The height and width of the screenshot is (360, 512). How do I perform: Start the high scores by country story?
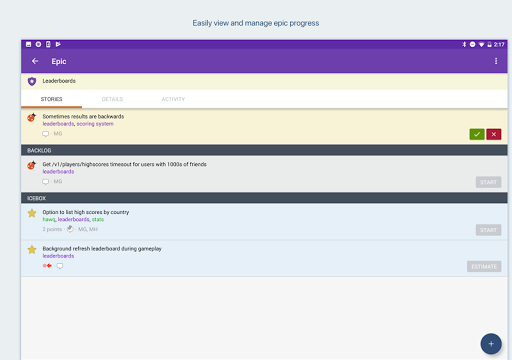[488, 230]
